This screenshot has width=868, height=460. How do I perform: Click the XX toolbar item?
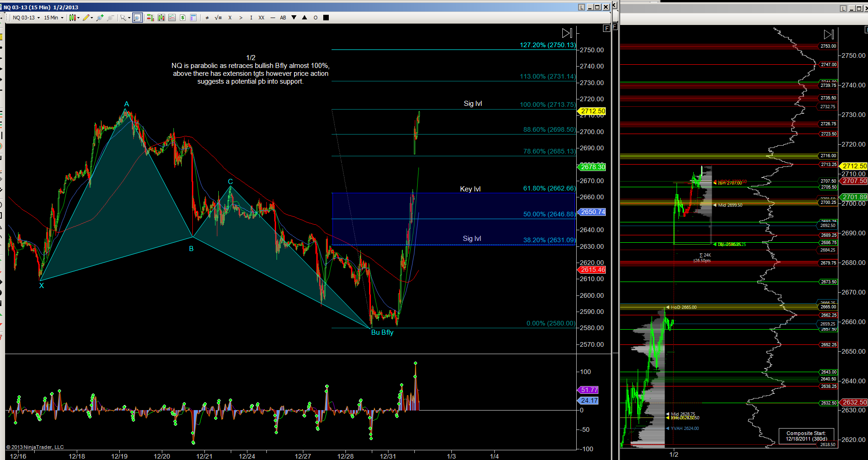tap(261, 18)
